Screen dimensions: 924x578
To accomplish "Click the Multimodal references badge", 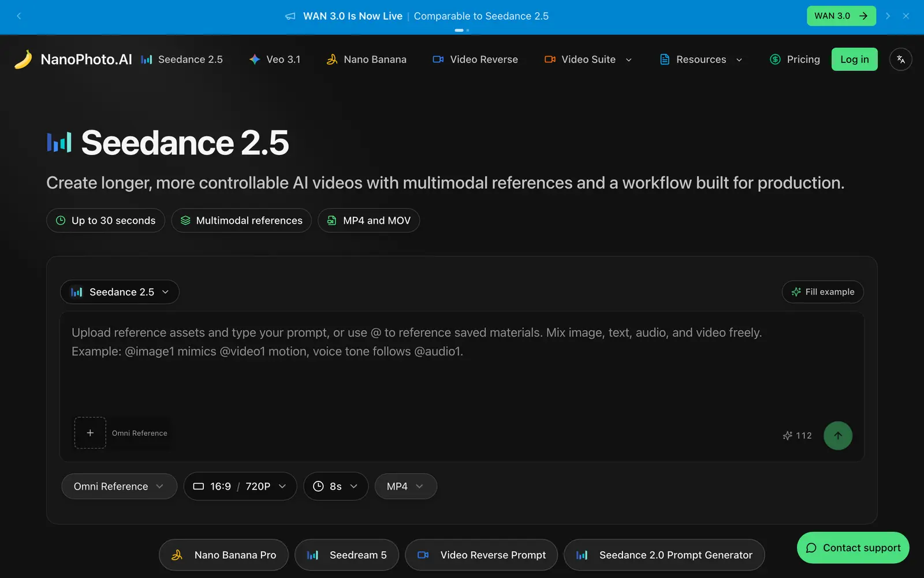I will coord(241,220).
